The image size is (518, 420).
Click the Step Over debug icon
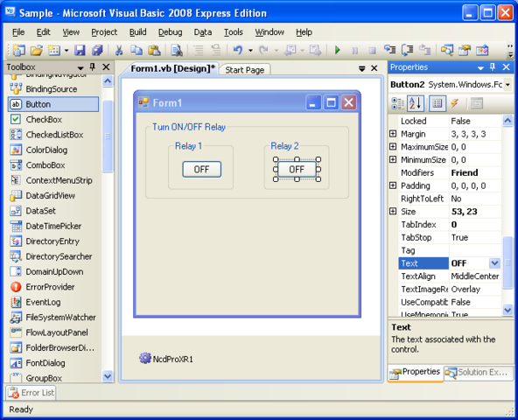click(408, 50)
